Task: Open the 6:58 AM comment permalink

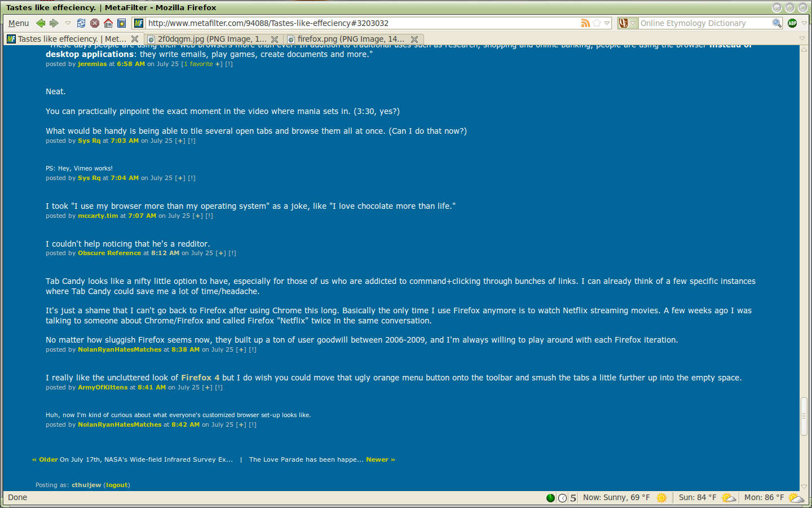Action: click(131, 64)
